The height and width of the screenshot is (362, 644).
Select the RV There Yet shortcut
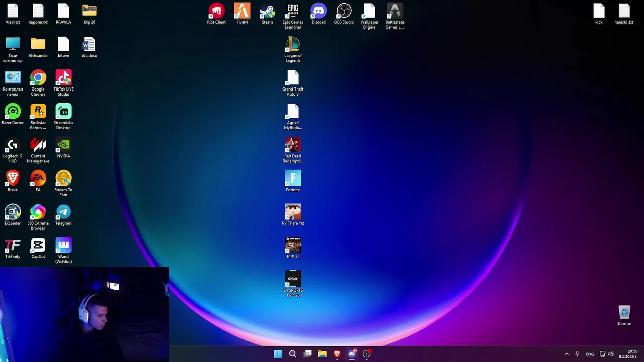(x=293, y=215)
